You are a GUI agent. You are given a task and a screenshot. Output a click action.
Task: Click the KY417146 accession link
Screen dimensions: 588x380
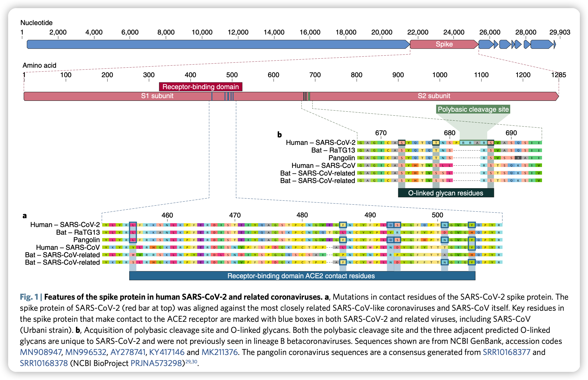point(167,352)
